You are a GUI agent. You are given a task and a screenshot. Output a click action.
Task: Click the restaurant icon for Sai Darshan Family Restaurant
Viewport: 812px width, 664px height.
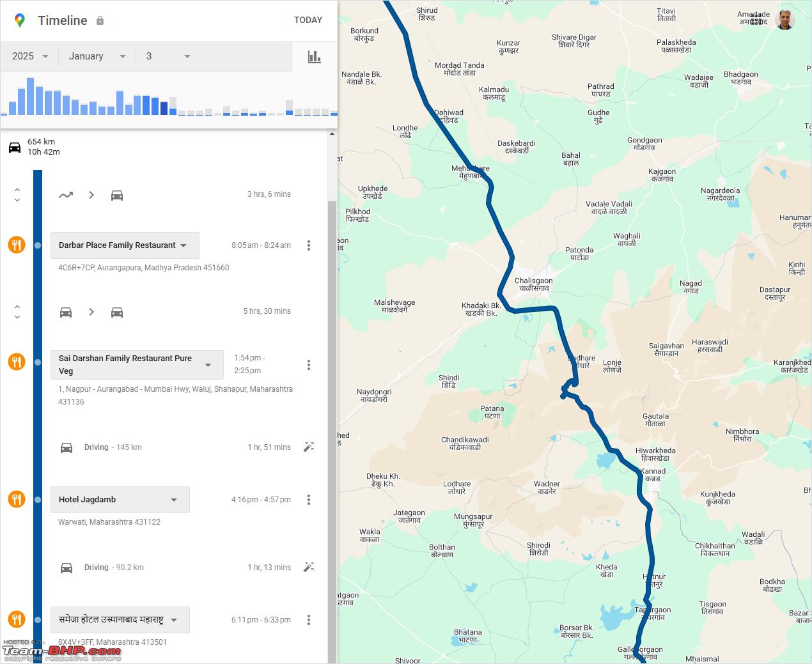[17, 362]
